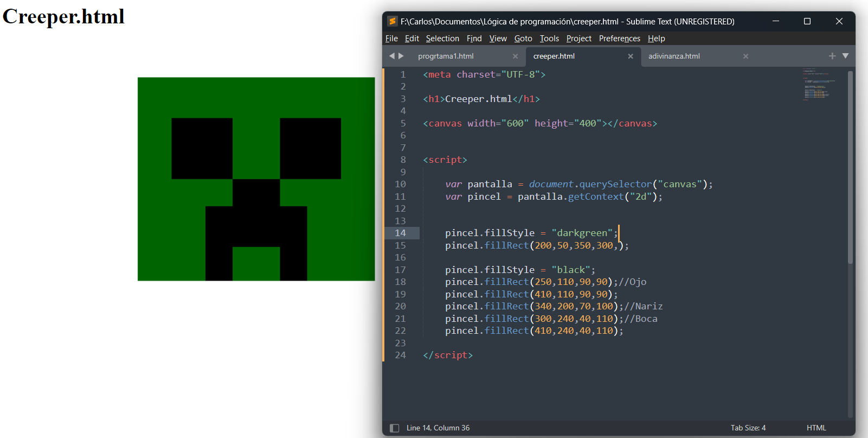Click the "black" string in code
Viewport: 868px width, 438px height.
[x=571, y=270]
